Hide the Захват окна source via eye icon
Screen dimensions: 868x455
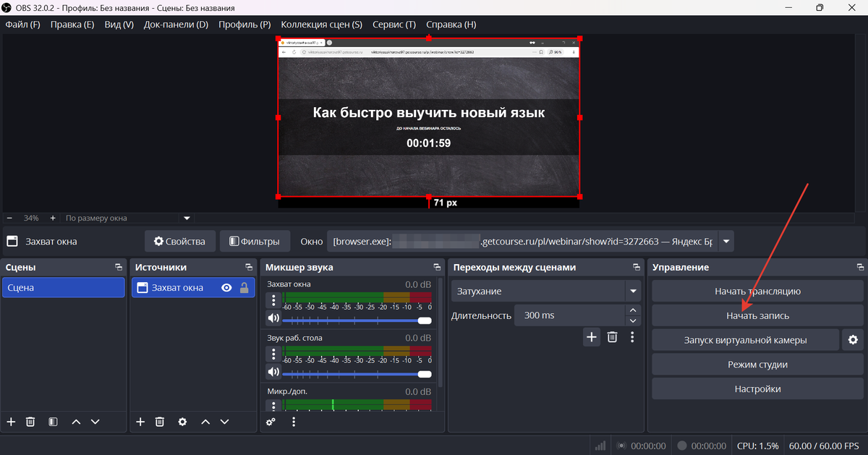pyautogui.click(x=226, y=288)
